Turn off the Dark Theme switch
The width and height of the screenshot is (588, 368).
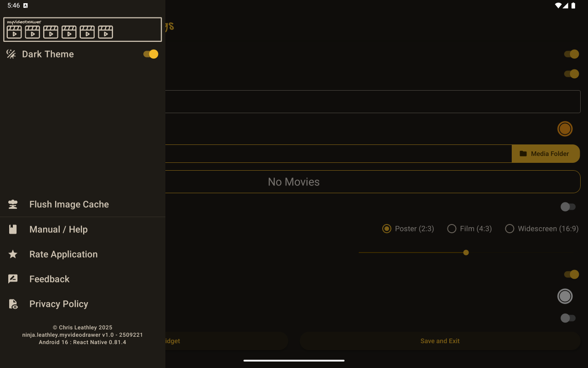[151, 54]
